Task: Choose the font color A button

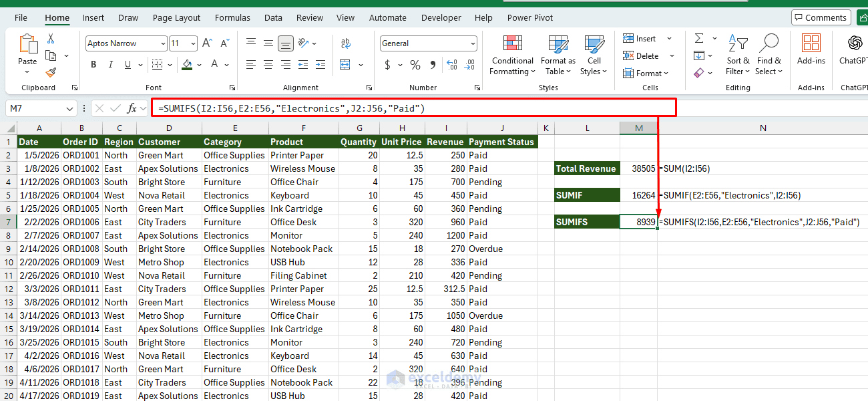Action: [x=215, y=65]
